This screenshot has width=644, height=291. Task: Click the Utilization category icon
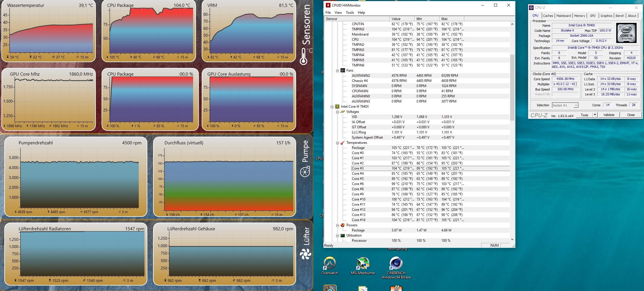(343, 235)
